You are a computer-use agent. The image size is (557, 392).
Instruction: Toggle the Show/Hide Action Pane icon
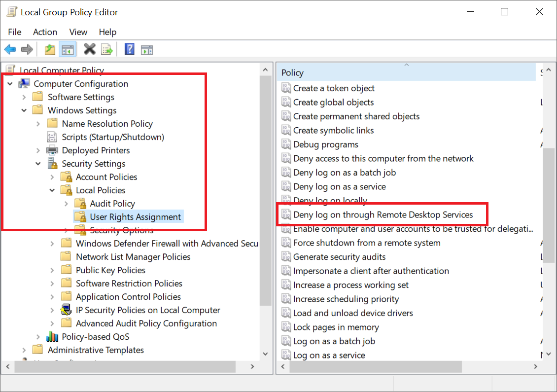tap(147, 50)
